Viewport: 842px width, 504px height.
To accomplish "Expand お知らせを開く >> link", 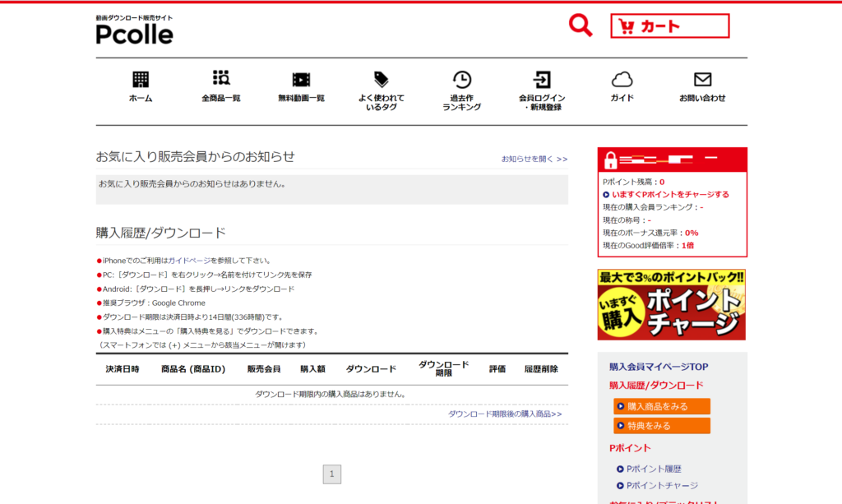I will pos(534,160).
